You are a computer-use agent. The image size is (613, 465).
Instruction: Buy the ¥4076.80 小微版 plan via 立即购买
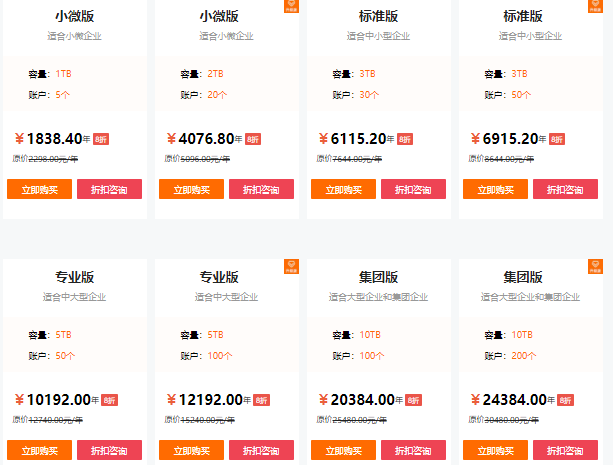[x=191, y=189]
